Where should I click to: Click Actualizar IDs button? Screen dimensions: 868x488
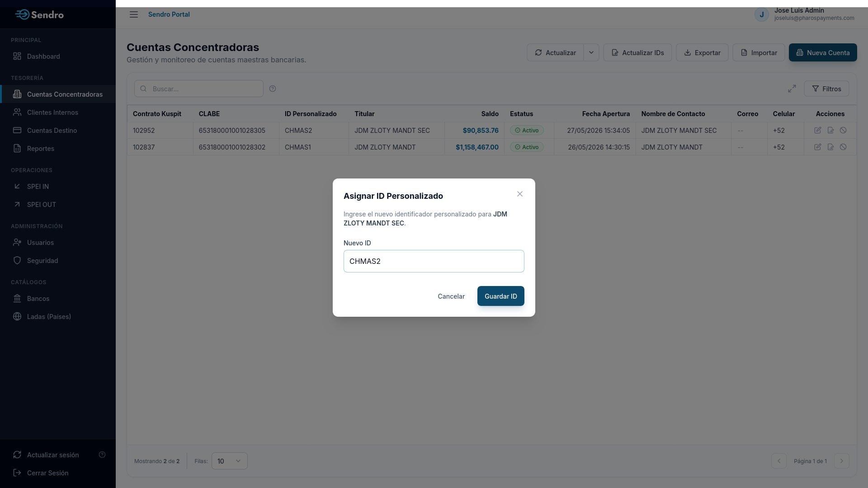(637, 52)
